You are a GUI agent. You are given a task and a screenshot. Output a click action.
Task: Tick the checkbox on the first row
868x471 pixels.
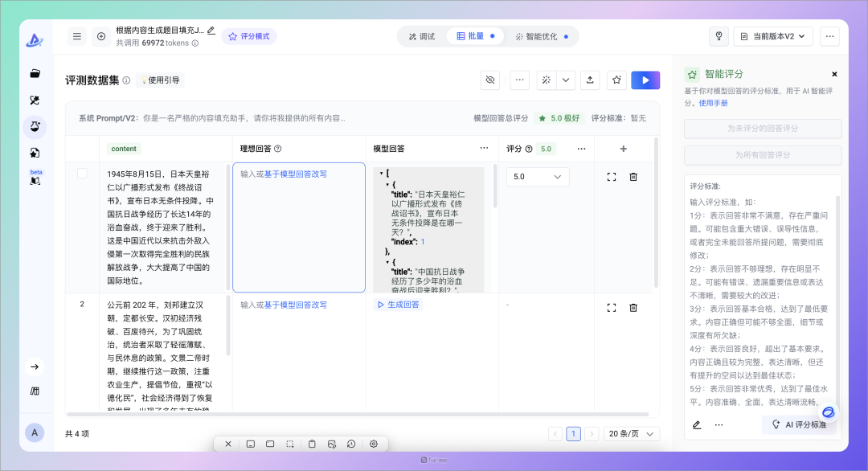click(x=82, y=174)
